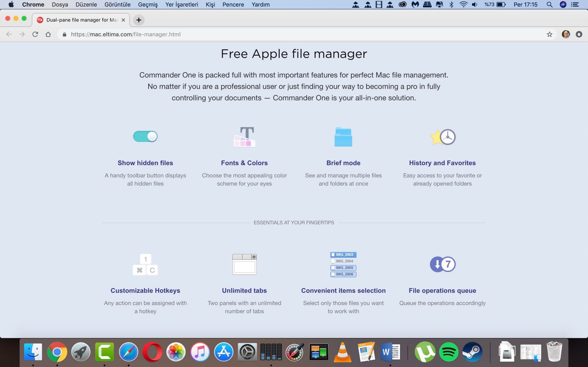Go to the Chrome home page

(x=48, y=34)
